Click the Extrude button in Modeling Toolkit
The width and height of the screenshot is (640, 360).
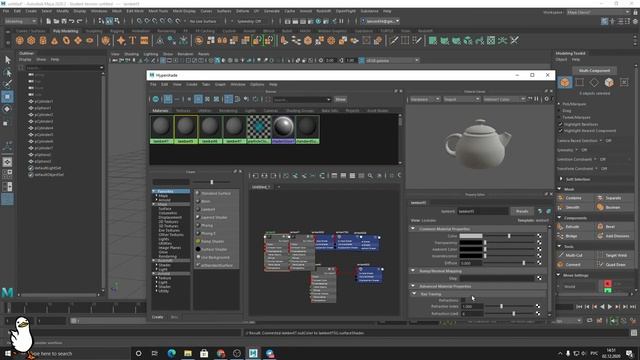pyautogui.click(x=572, y=227)
